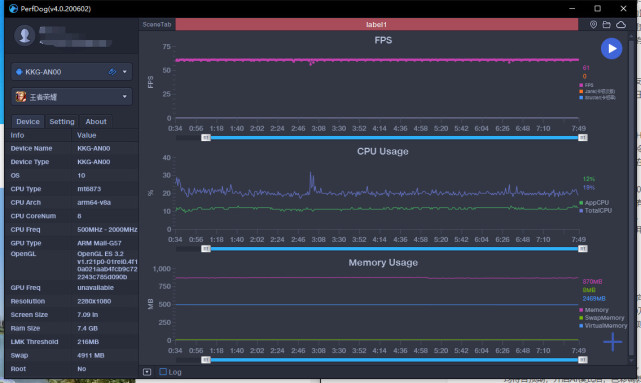Click left handle of Memory Usage range slider
This screenshot has height=383, width=641.
(x=206, y=360)
